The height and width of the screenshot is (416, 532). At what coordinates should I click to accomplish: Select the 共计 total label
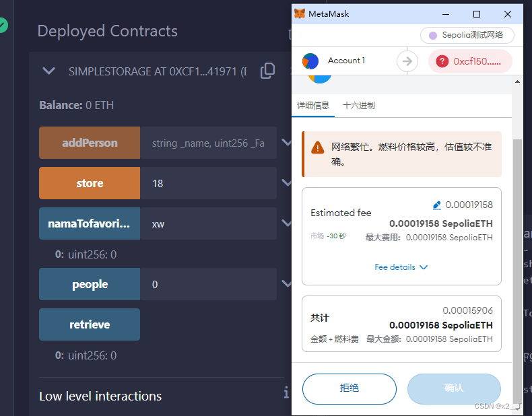point(320,318)
